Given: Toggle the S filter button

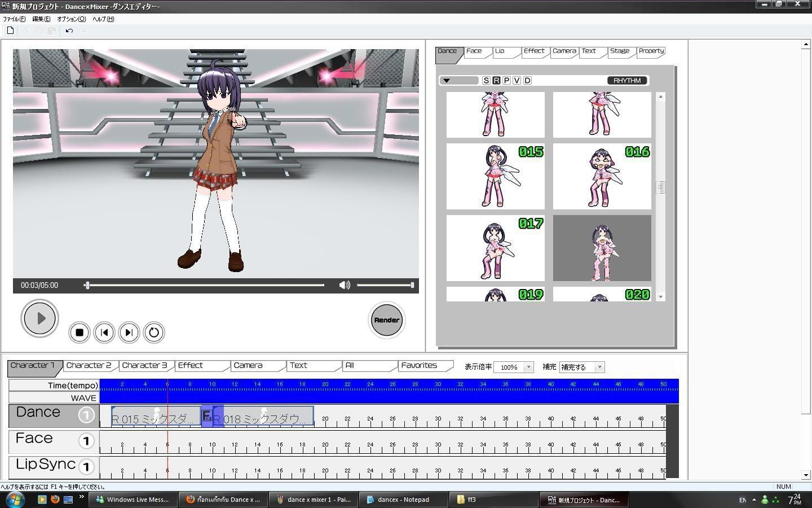Looking at the screenshot, I should [x=486, y=81].
